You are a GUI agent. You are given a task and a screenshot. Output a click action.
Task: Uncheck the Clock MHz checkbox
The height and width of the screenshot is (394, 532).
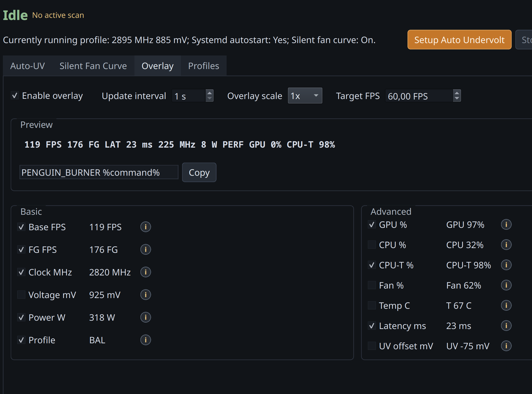(21, 272)
